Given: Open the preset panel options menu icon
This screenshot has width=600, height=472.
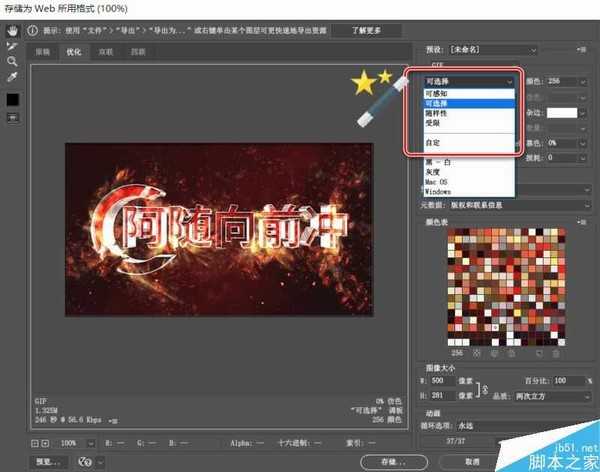Looking at the screenshot, I should [x=581, y=48].
